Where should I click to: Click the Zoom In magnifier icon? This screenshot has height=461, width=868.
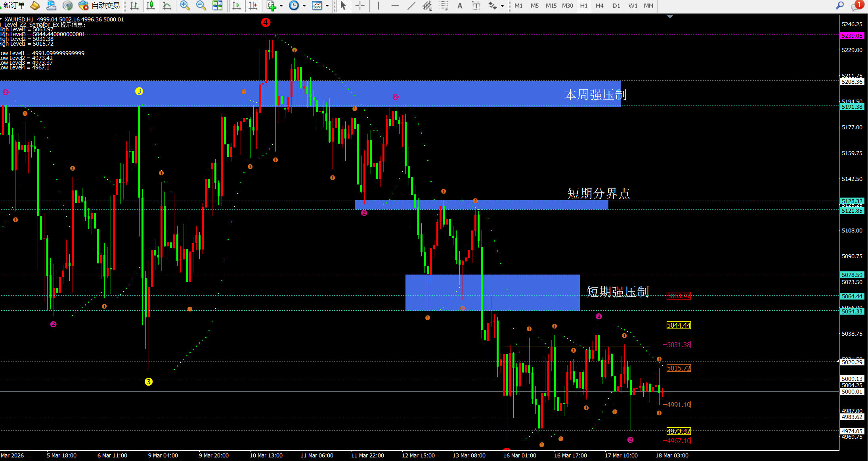(184, 6)
